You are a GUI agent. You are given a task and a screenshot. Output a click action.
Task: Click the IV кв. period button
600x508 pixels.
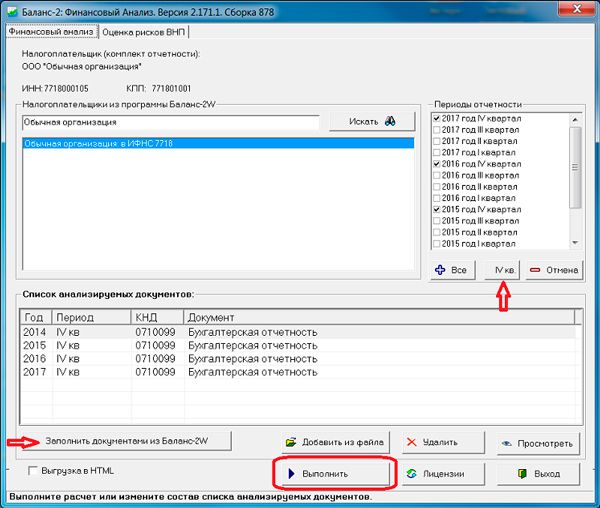pos(502,270)
